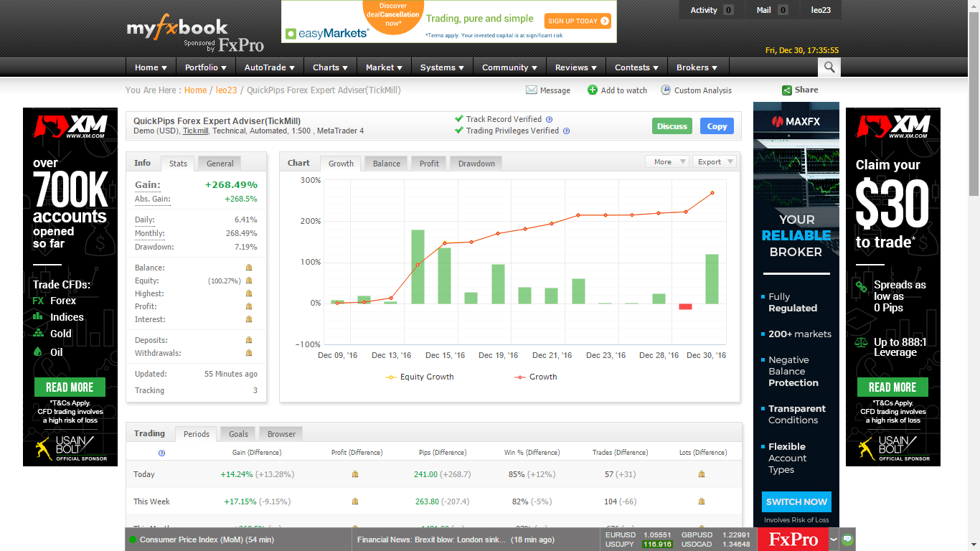The image size is (980, 551).
Task: Open the Portfolio menu dropdown
Action: coord(205,67)
